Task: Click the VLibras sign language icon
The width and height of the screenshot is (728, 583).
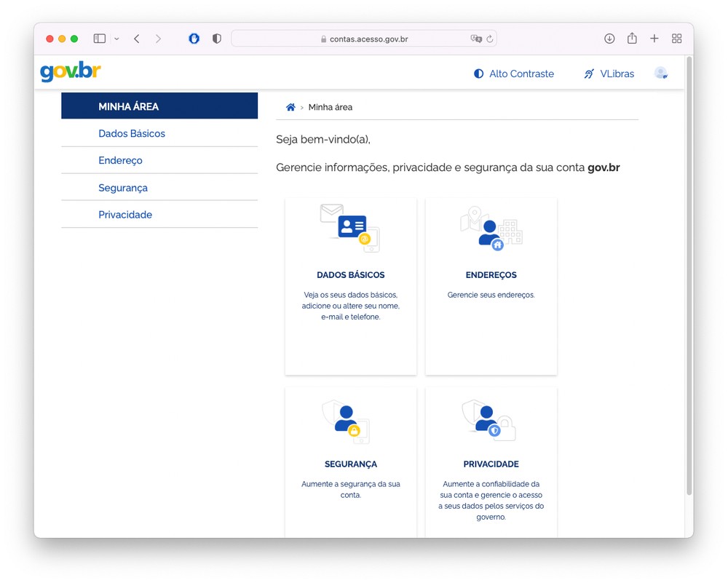Action: [589, 74]
